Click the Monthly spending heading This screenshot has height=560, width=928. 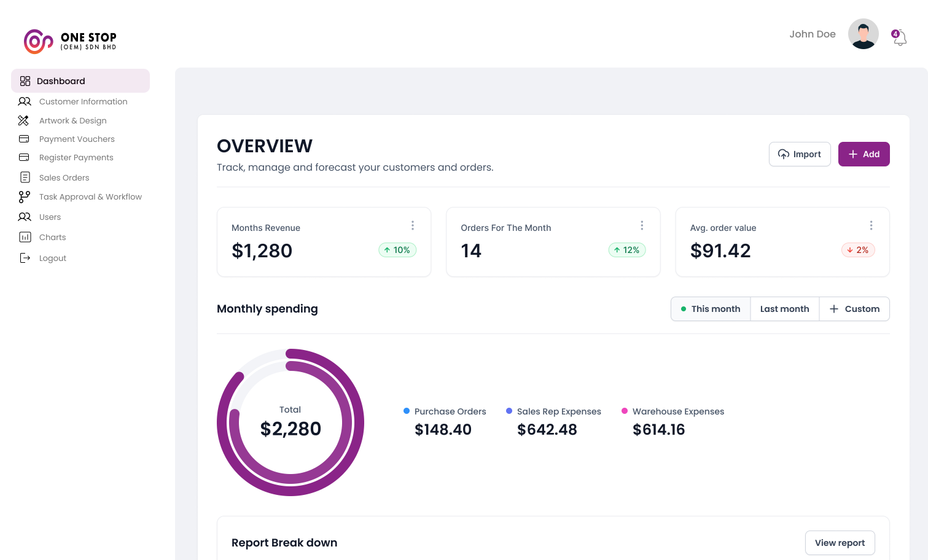pyautogui.click(x=267, y=309)
